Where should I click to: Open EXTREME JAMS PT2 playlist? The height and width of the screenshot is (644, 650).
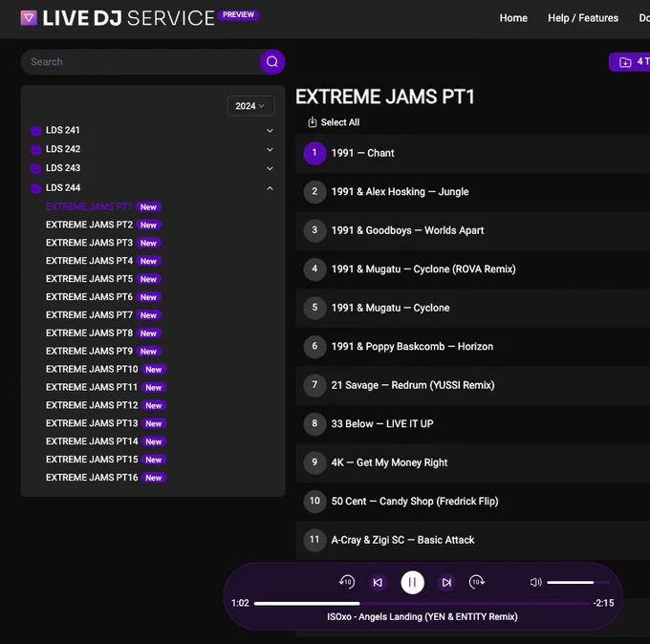tap(89, 225)
